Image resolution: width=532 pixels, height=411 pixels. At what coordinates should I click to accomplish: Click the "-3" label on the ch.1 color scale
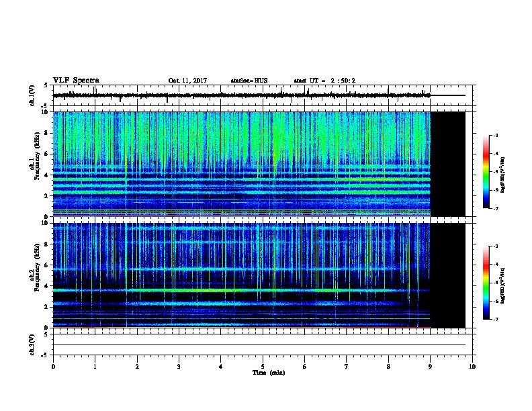pos(496,135)
